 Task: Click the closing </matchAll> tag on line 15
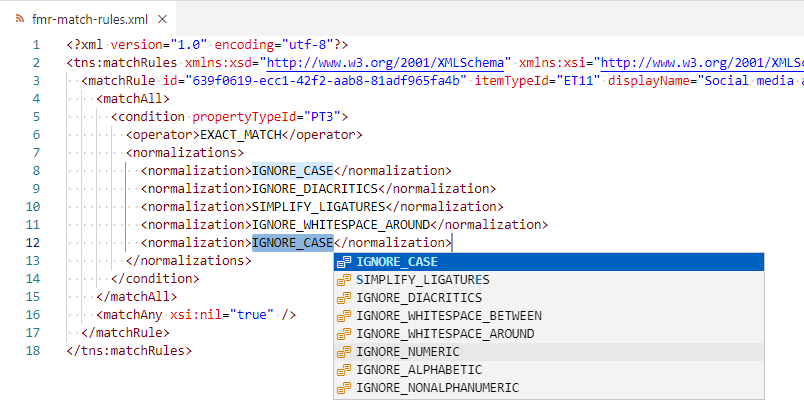click(x=136, y=297)
